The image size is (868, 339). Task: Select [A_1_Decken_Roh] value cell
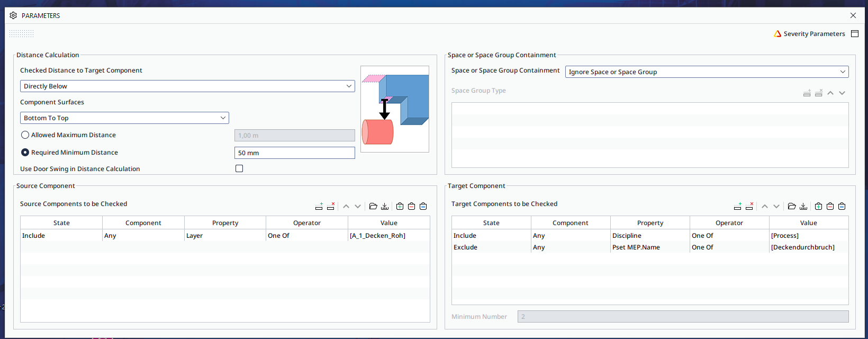click(389, 235)
